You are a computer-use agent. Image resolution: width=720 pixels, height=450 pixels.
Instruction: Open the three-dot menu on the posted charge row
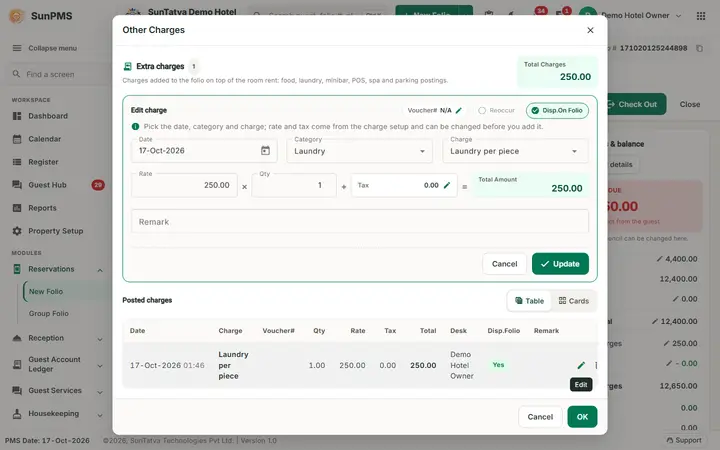[x=596, y=366]
